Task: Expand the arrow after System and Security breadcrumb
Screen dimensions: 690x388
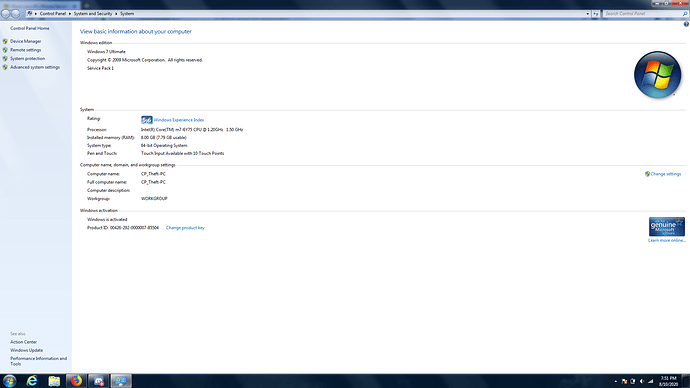Action: [x=116, y=14]
